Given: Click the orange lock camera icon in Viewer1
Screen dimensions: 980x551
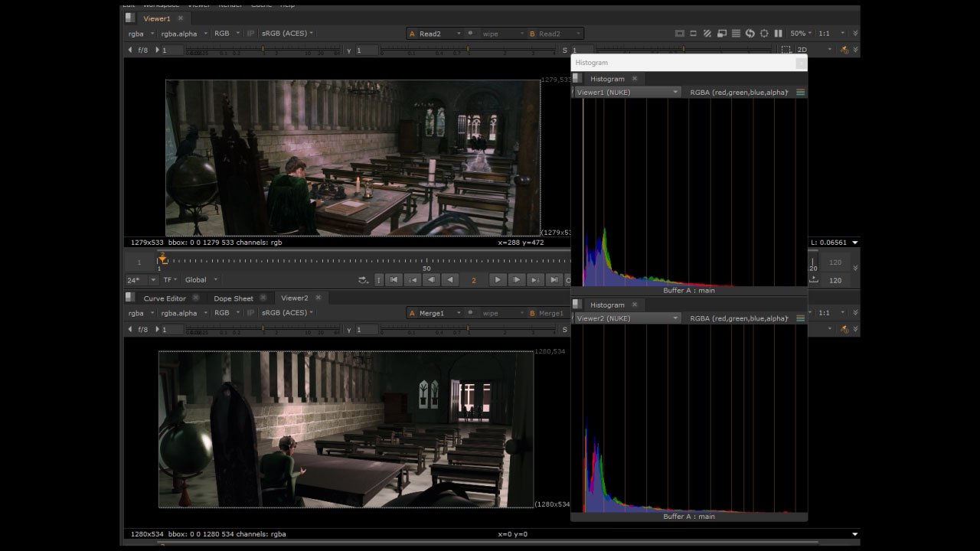Looking at the screenshot, I should 844,50.
